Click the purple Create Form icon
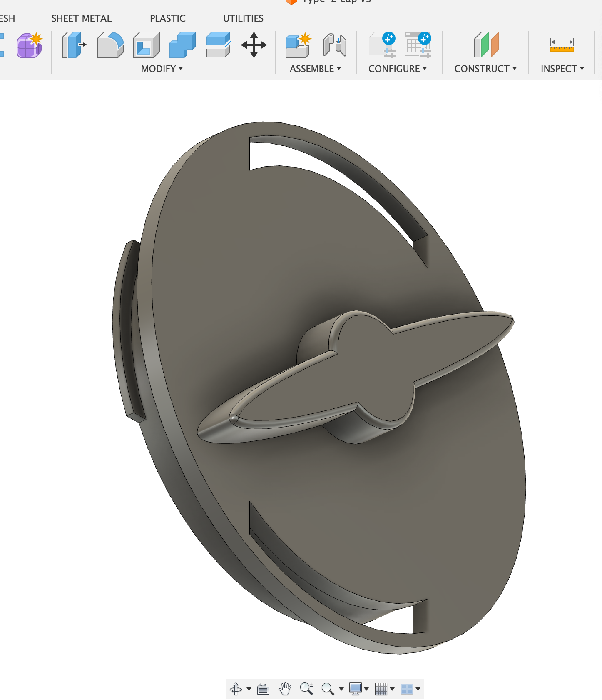Image resolution: width=602 pixels, height=700 pixels. [29, 45]
